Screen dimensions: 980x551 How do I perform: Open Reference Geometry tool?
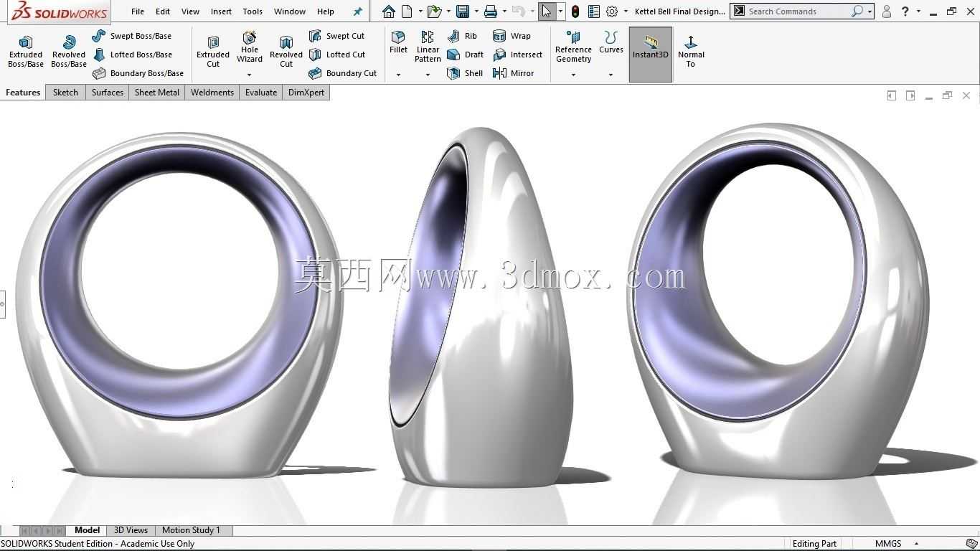point(573,47)
